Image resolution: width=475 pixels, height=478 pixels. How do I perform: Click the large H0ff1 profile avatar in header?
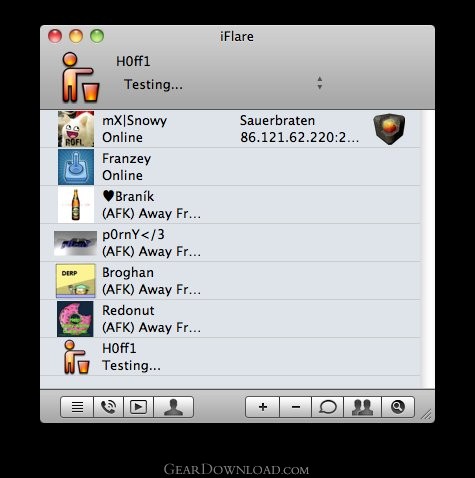coord(80,77)
